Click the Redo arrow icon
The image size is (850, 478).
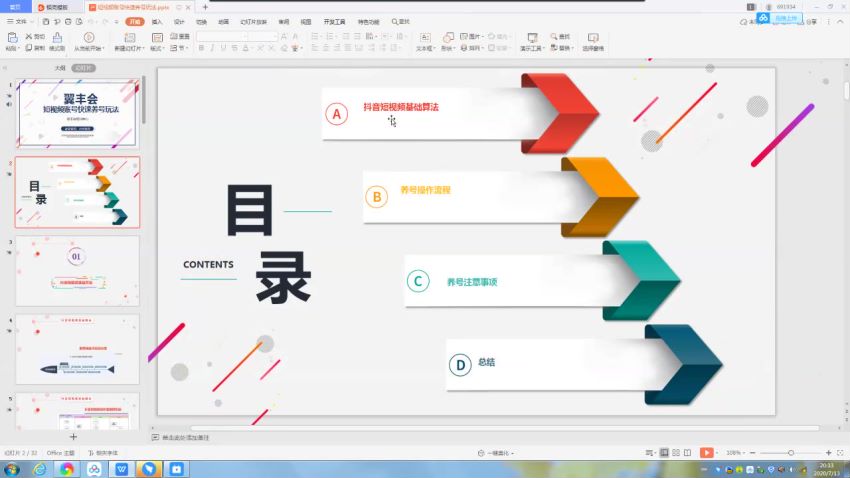click(x=106, y=22)
